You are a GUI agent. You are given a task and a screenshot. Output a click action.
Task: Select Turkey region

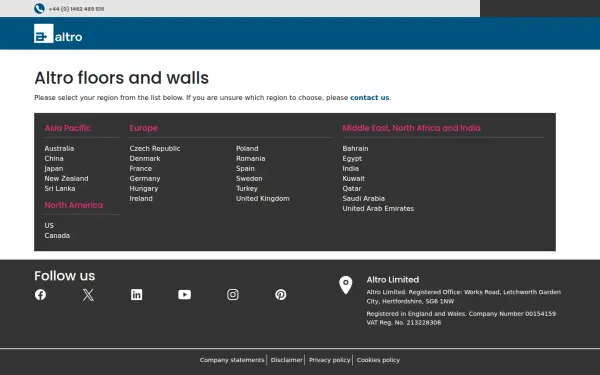[247, 189]
